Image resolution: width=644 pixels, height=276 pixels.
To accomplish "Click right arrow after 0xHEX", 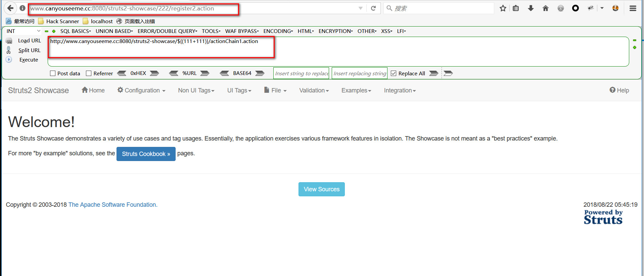I will [154, 73].
